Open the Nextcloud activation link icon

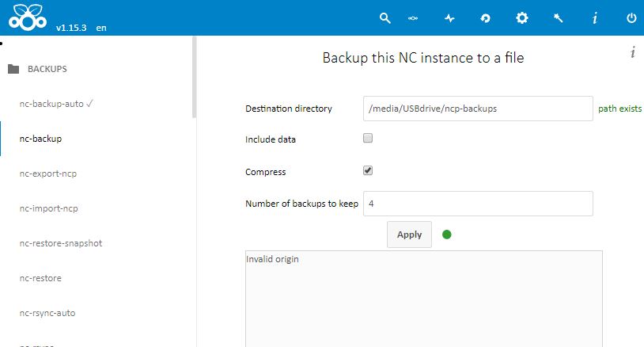[413, 18]
